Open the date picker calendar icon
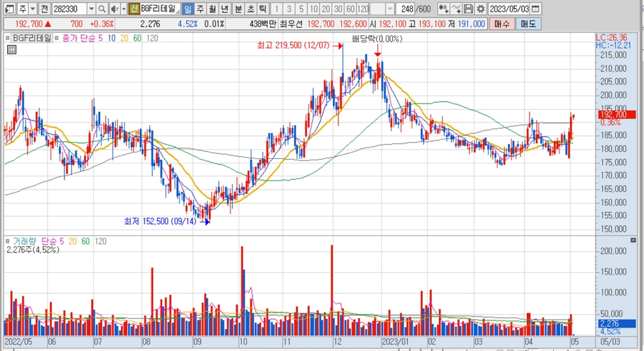This screenshot has width=644, height=351. point(535,9)
